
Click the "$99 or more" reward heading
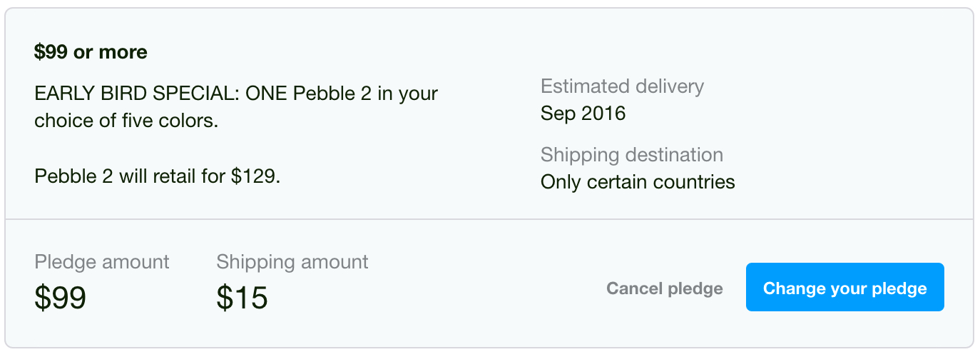pos(91,52)
